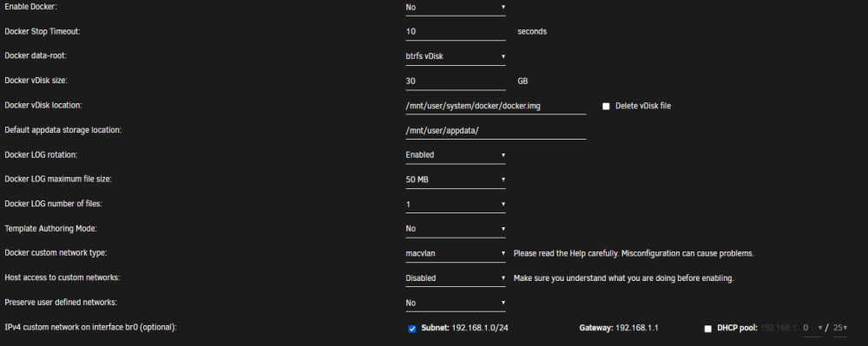Select Docker custom network type macvlan dropdown
Image resolution: width=868 pixels, height=346 pixels.
click(x=456, y=254)
